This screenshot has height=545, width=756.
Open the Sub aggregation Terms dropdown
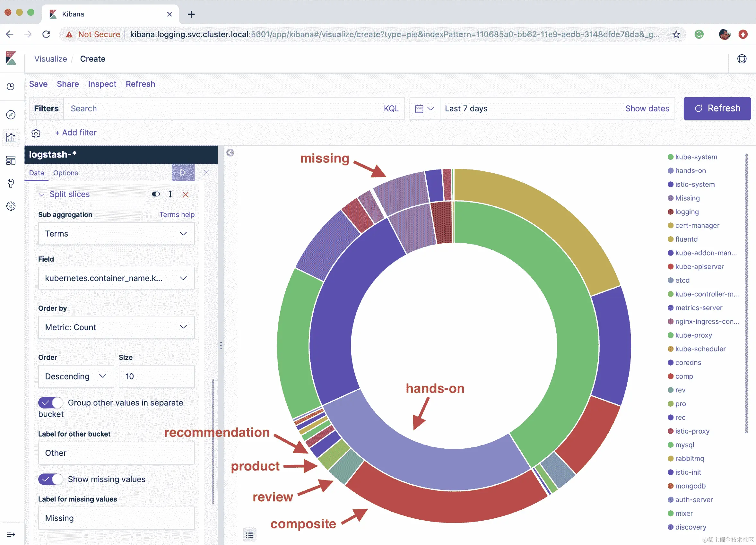coord(116,234)
